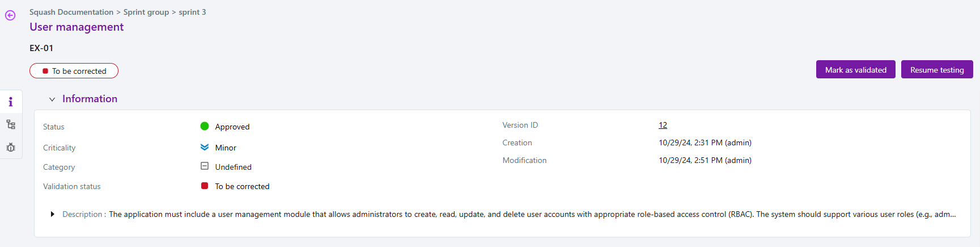The image size is (980, 247).
Task: Change the Minor criticality value
Action: (x=226, y=148)
